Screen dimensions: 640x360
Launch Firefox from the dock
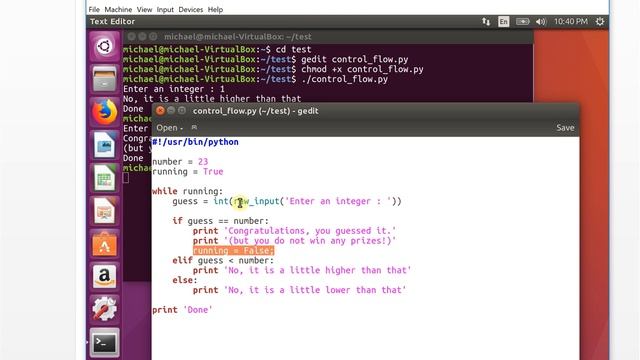(x=104, y=112)
